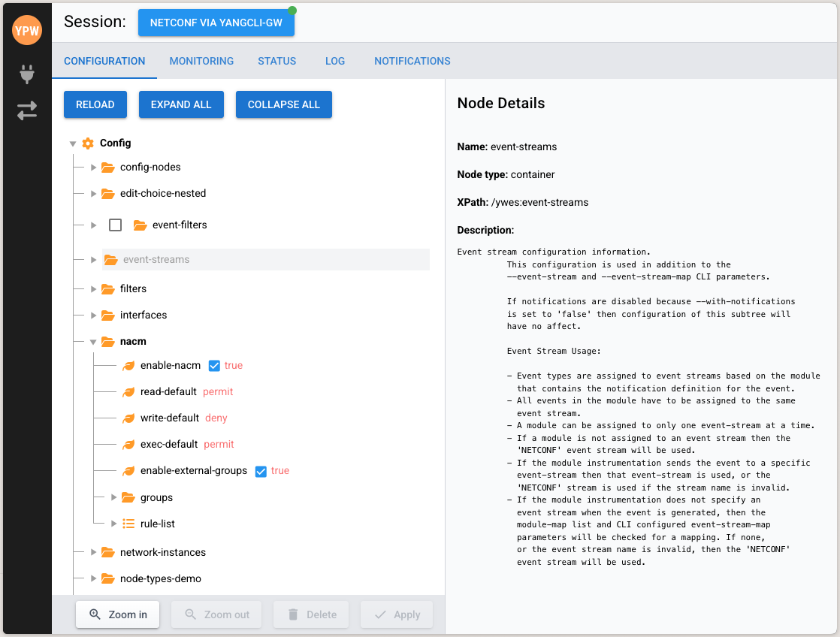Select the network-instances tree item
Image resolution: width=840 pixels, height=637 pixels.
click(x=162, y=552)
